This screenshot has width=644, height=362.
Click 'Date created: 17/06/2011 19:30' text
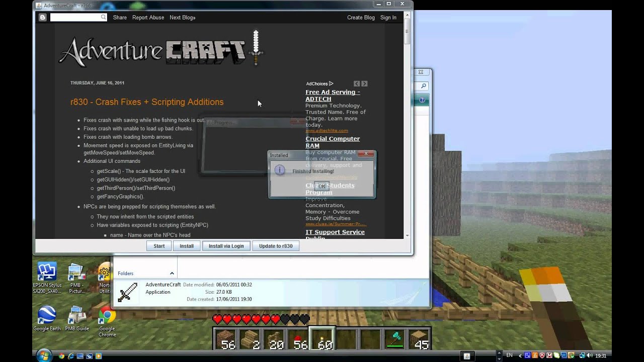(x=219, y=299)
